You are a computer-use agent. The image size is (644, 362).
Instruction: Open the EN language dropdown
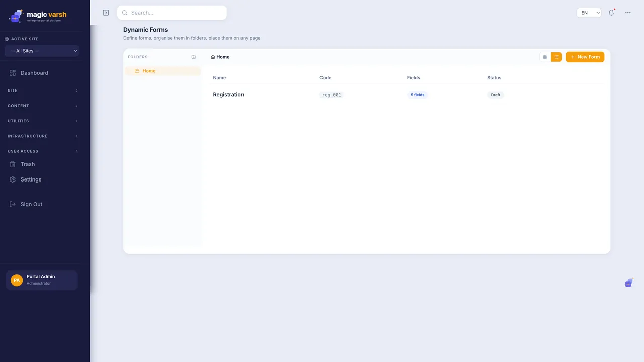point(589,13)
